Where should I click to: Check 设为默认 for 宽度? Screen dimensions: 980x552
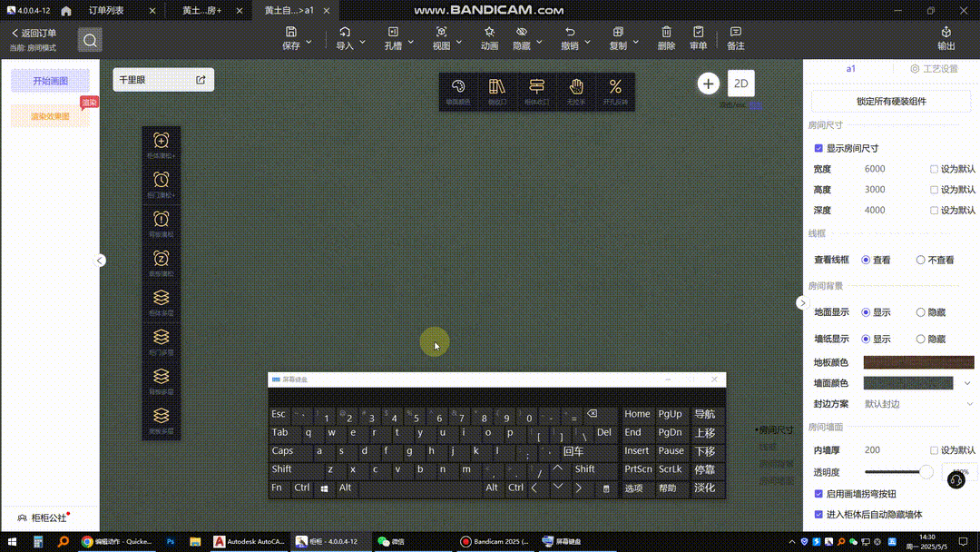point(934,169)
